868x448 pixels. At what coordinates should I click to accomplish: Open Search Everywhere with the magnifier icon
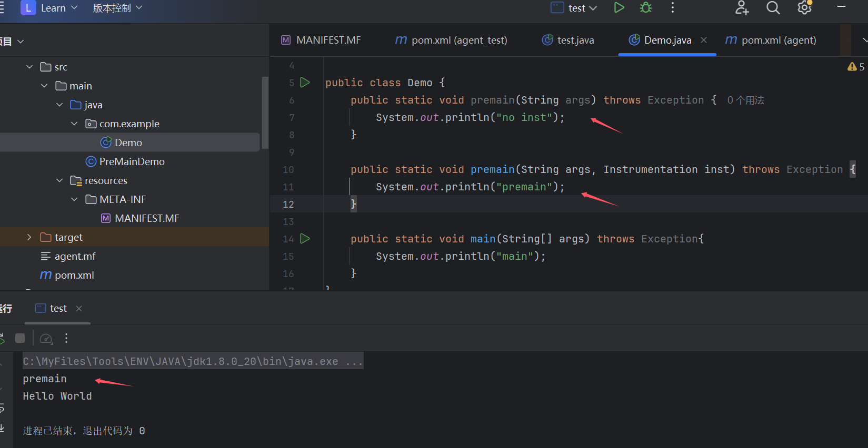pos(773,8)
